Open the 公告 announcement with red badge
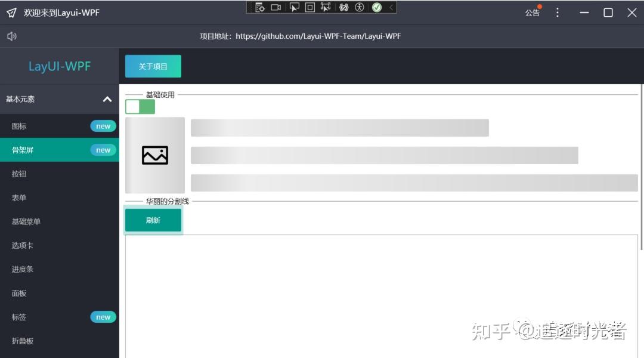The height and width of the screenshot is (358, 644). tap(532, 13)
